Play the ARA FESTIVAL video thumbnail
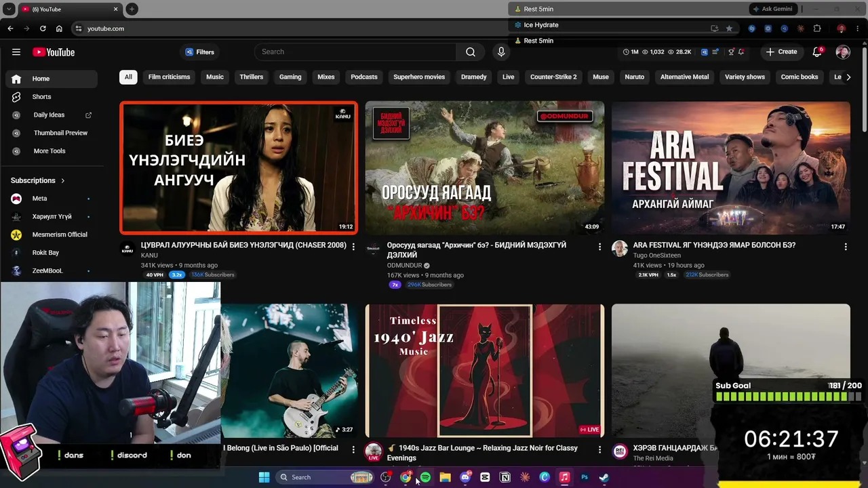Viewport: 868px width, 488px height. point(731,167)
